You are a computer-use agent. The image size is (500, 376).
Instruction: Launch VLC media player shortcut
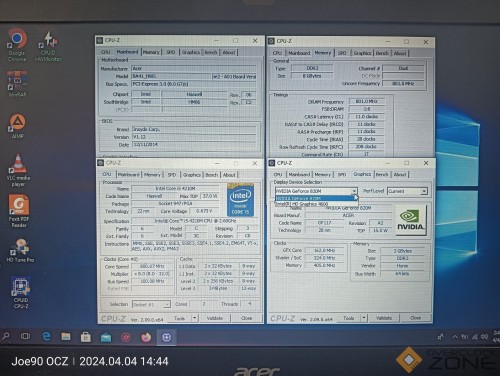tap(18, 170)
